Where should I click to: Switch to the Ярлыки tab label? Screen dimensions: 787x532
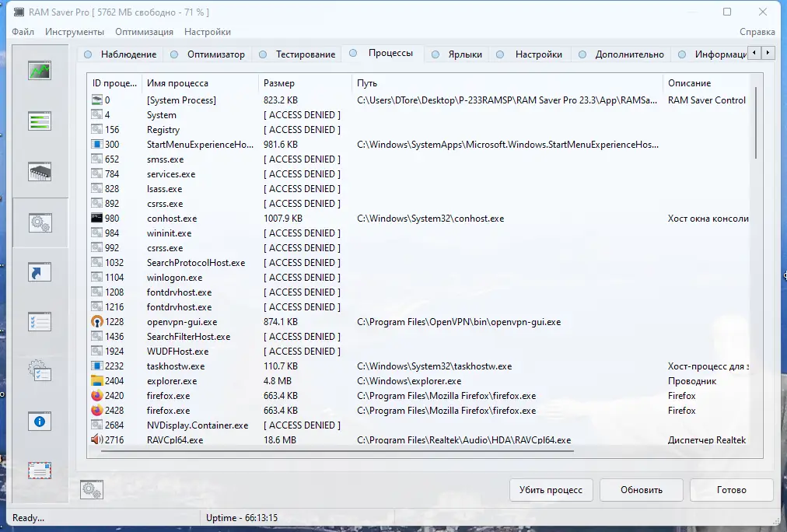coord(465,54)
